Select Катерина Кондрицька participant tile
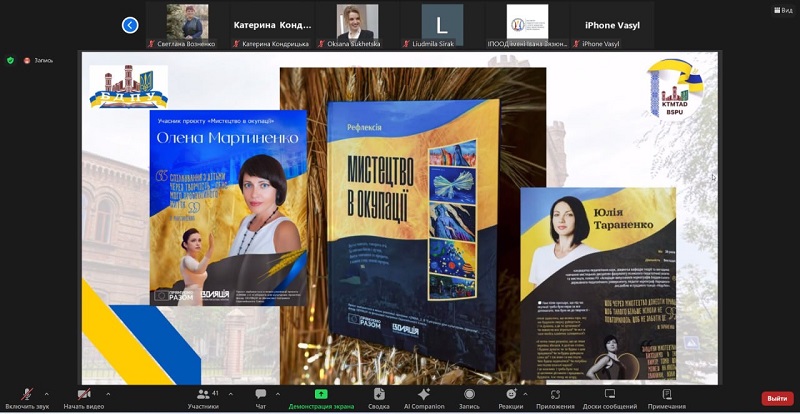Screen dimensions: 800x414 (272, 25)
